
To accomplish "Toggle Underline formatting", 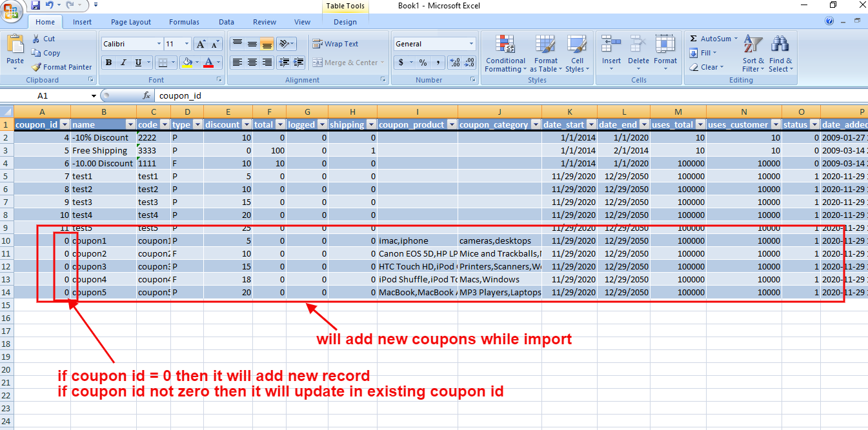I will coord(138,63).
